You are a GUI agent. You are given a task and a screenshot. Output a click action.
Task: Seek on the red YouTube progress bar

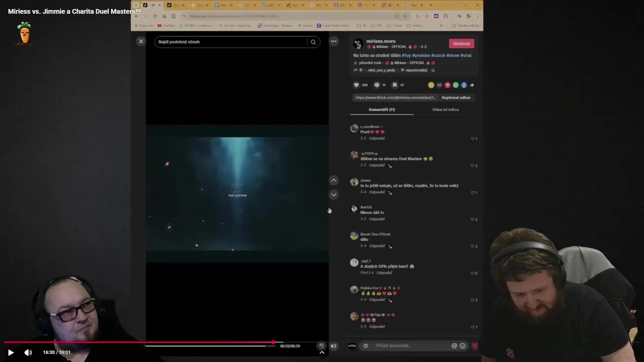[x=322, y=342]
